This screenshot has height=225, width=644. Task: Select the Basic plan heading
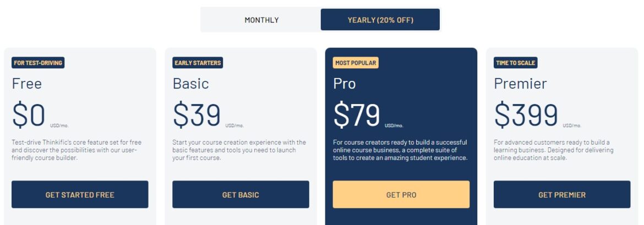point(190,83)
